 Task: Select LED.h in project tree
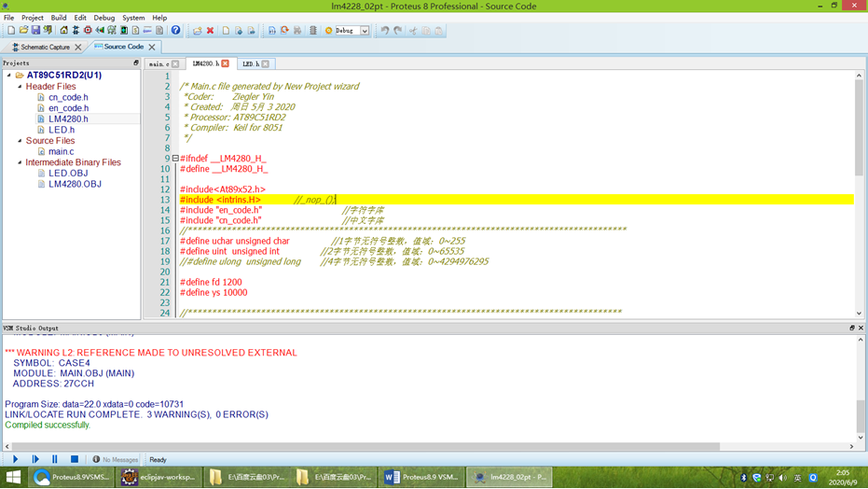point(62,130)
